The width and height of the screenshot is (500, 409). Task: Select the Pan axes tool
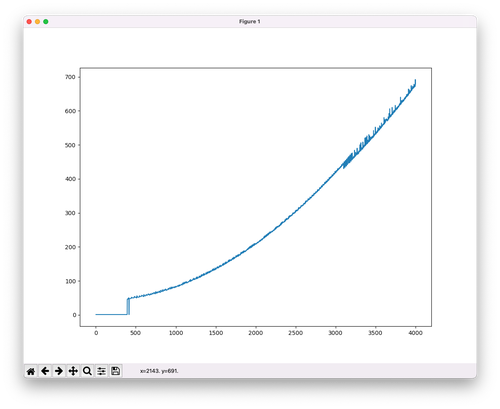coord(73,371)
